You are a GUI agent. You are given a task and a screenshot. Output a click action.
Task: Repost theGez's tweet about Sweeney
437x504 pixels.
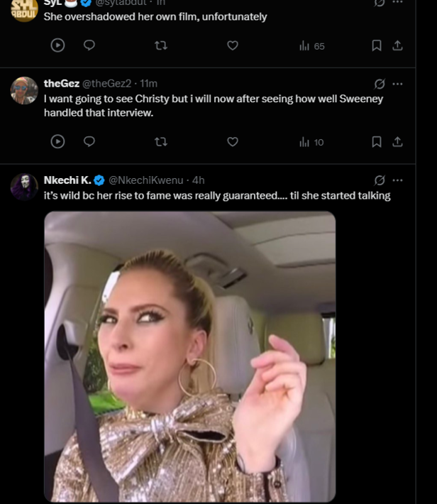[x=161, y=142]
